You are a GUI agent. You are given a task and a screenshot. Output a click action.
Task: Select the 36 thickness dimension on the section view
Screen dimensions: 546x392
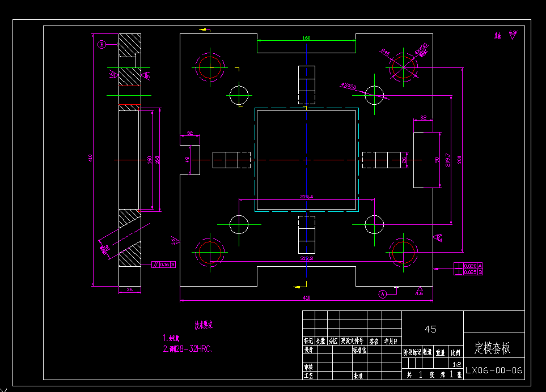click(129, 289)
